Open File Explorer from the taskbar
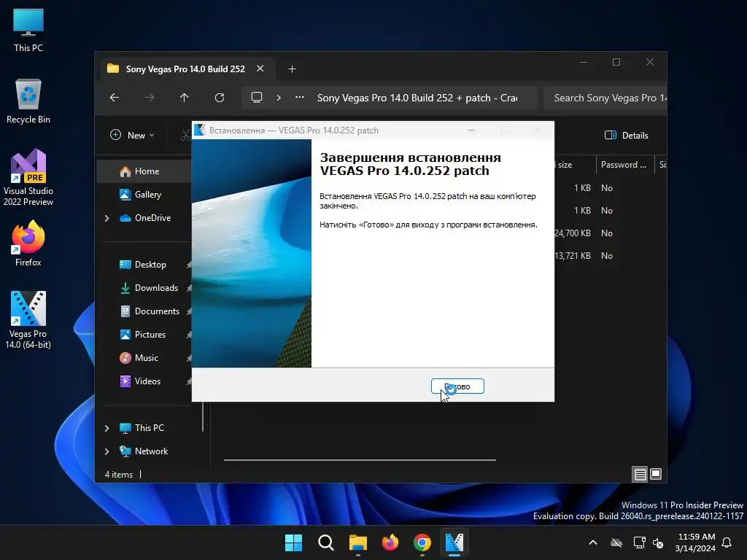The height and width of the screenshot is (560, 747). [357, 542]
